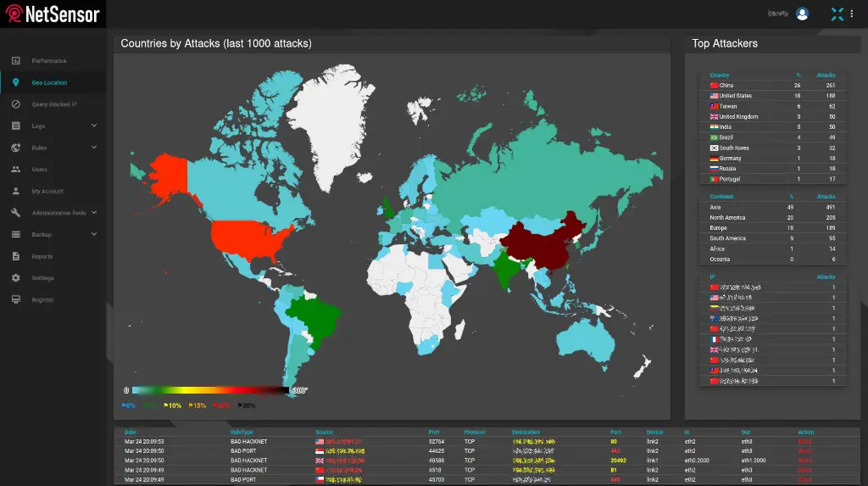
Task: Click the Users group icon
Action: [x=15, y=169]
